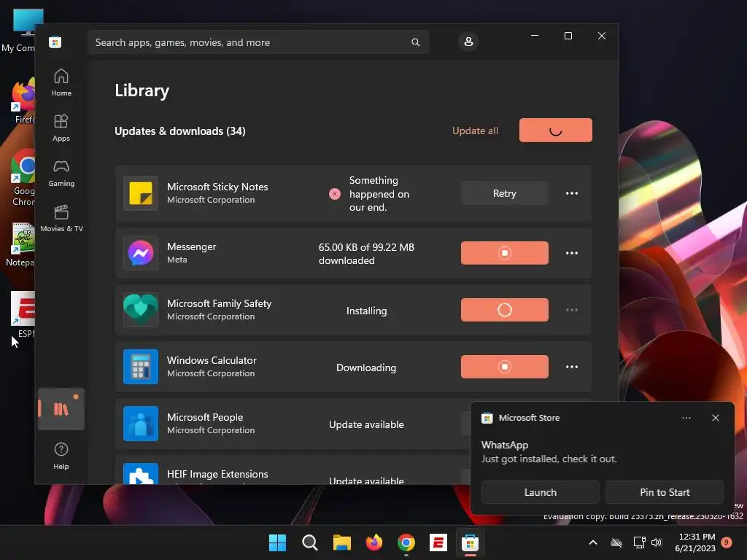
Task: Open taskbar Search
Action: tap(309, 542)
